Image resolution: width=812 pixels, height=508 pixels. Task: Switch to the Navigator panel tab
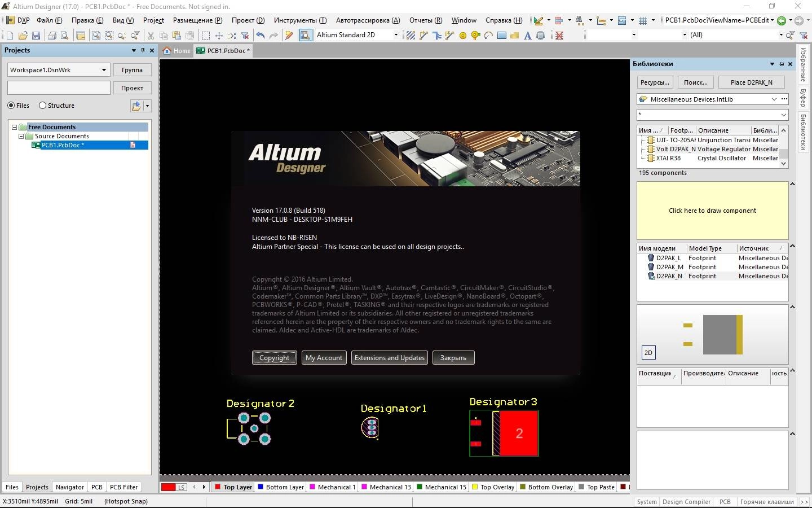pyautogui.click(x=70, y=487)
